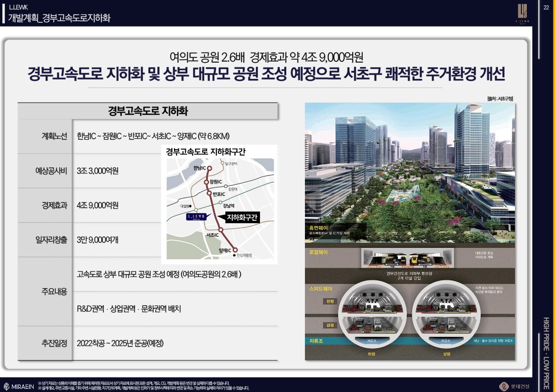This screenshot has height=392, width=555.
Task: Click the 반포IC circle marker on the map
Action: [x=209, y=194]
